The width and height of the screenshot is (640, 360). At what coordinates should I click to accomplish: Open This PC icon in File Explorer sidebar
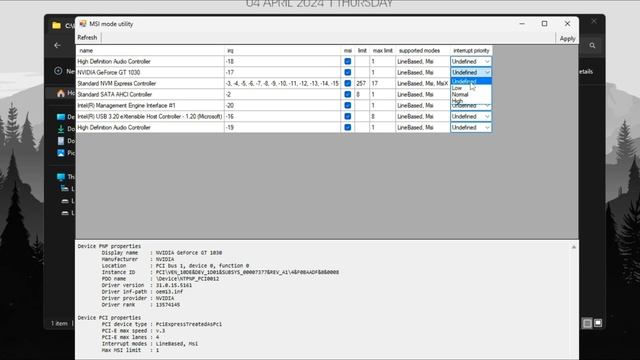(x=61, y=177)
